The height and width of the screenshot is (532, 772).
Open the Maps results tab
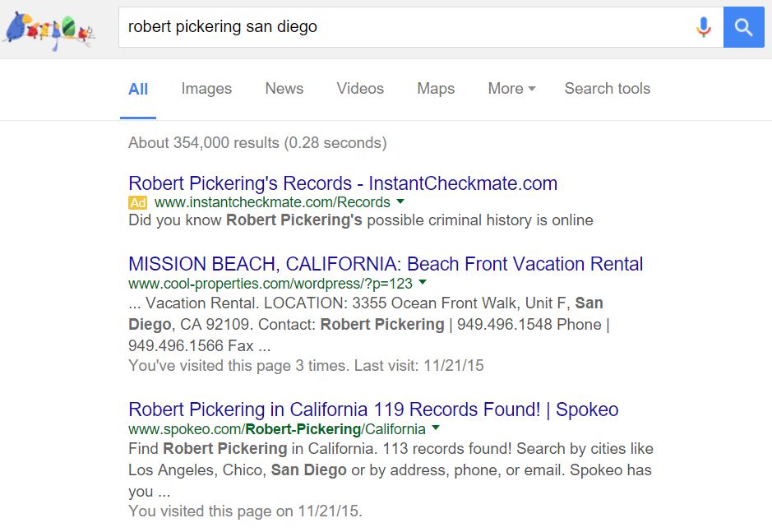pos(436,89)
